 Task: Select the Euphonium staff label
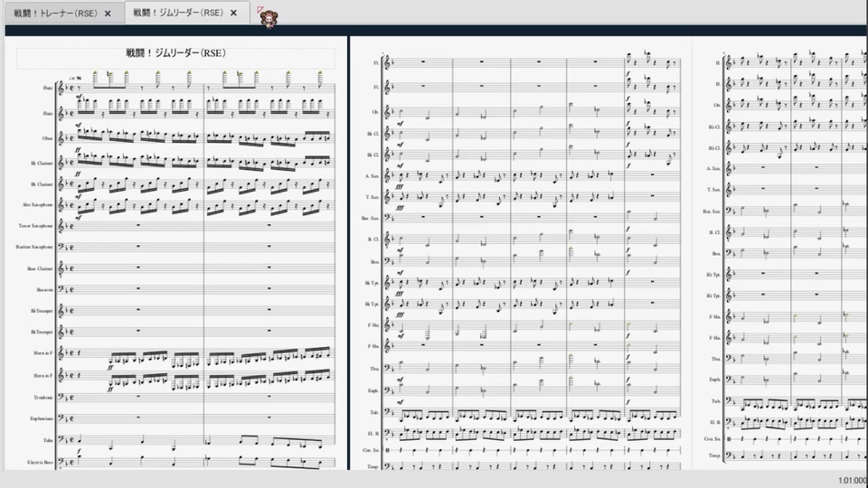tap(42, 418)
